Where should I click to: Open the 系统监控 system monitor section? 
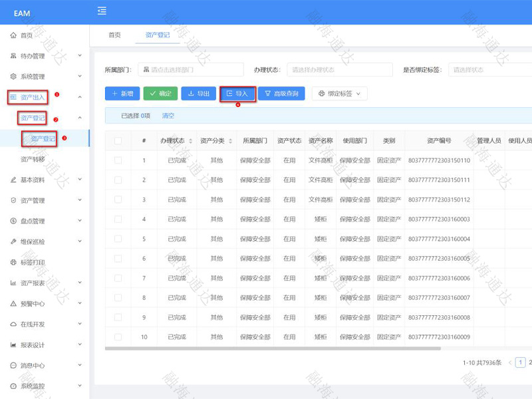tap(33, 384)
